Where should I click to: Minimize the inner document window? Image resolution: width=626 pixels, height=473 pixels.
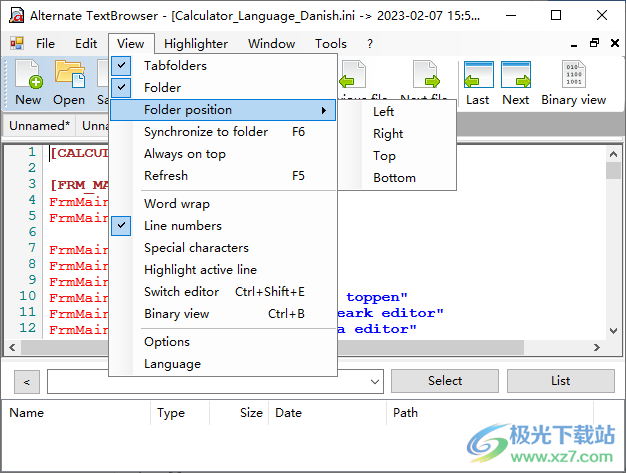(x=574, y=44)
